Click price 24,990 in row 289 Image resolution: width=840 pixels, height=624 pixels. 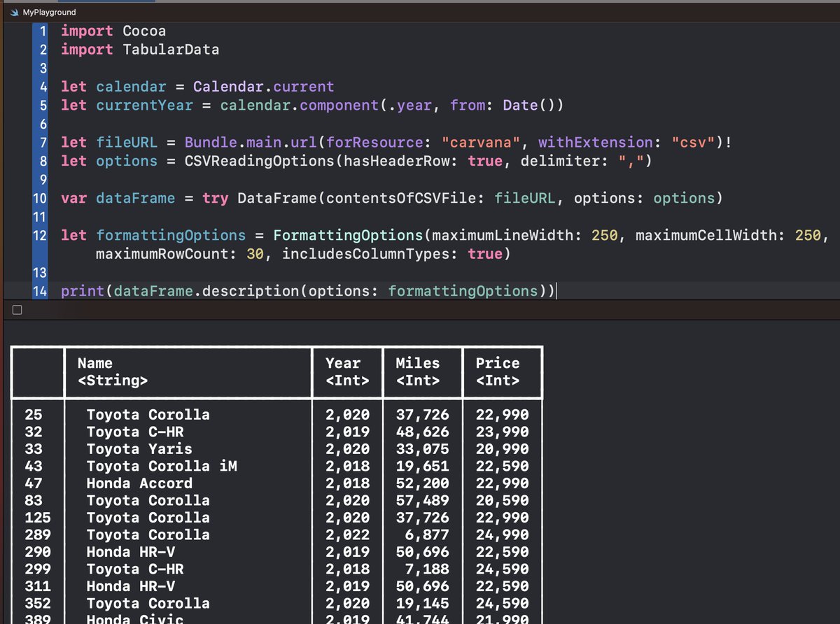coord(502,534)
